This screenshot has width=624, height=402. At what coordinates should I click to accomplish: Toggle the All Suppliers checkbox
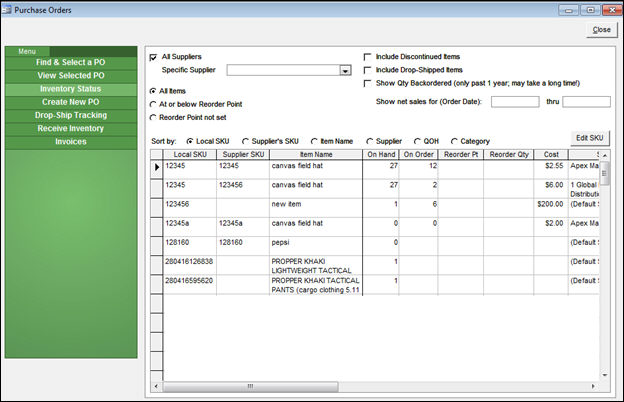pyautogui.click(x=153, y=57)
